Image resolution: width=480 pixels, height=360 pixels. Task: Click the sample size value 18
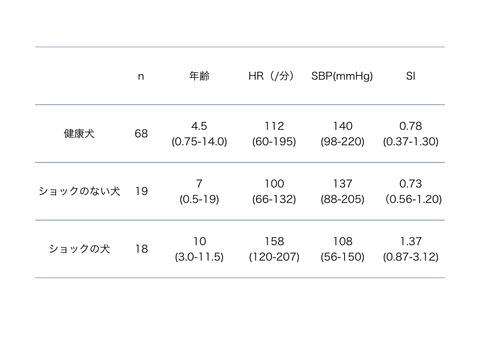point(141,249)
